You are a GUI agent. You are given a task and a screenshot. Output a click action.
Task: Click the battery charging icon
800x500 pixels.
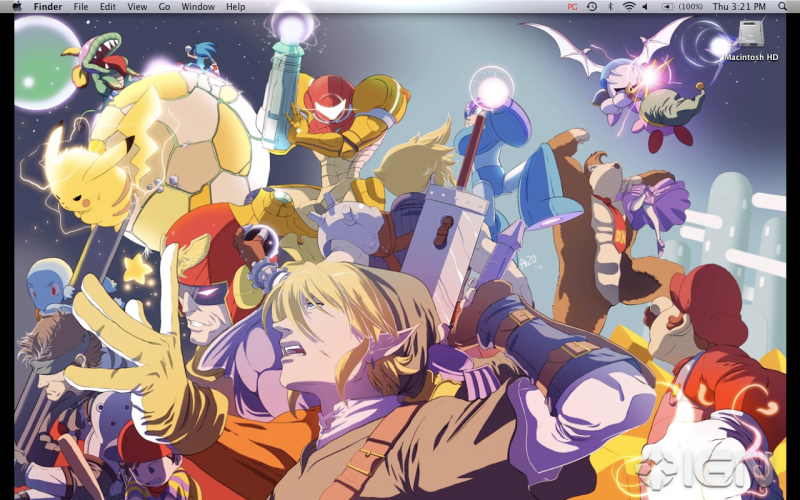click(667, 7)
